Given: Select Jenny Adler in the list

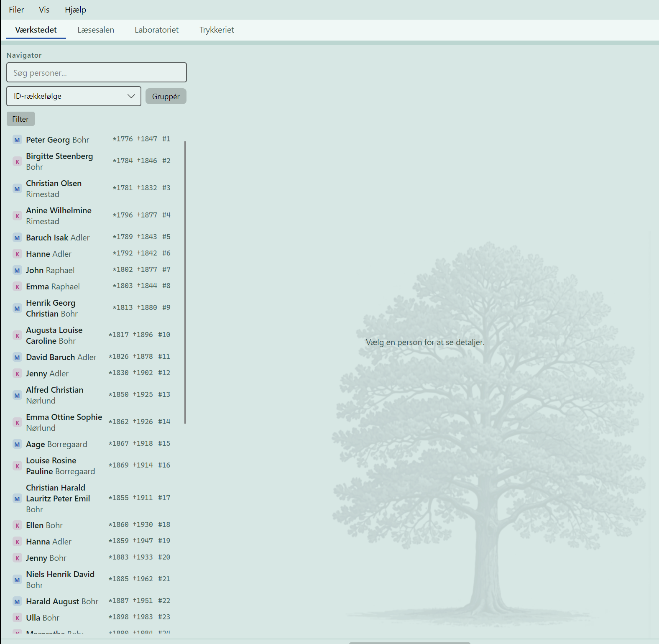Looking at the screenshot, I should pyautogui.click(x=92, y=373).
